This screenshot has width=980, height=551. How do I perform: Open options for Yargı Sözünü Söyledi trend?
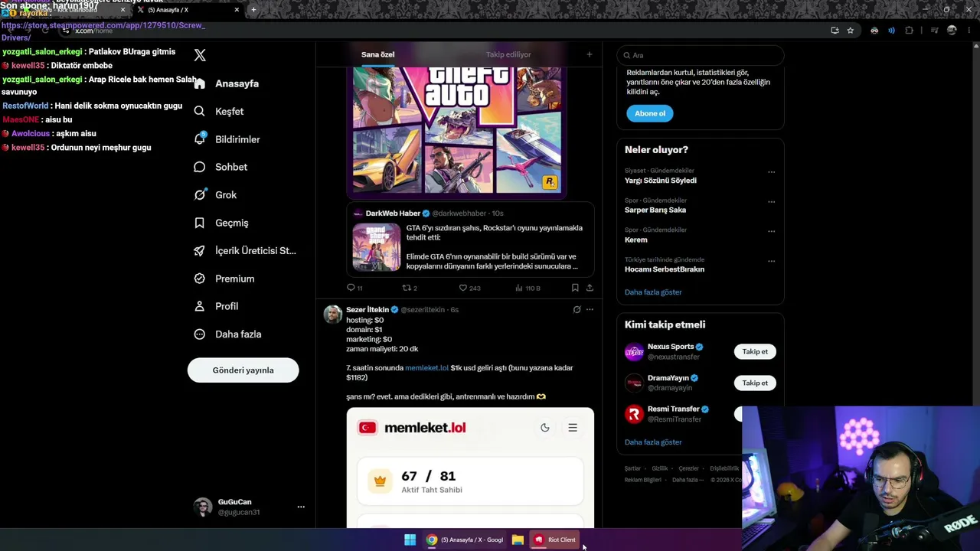point(771,172)
